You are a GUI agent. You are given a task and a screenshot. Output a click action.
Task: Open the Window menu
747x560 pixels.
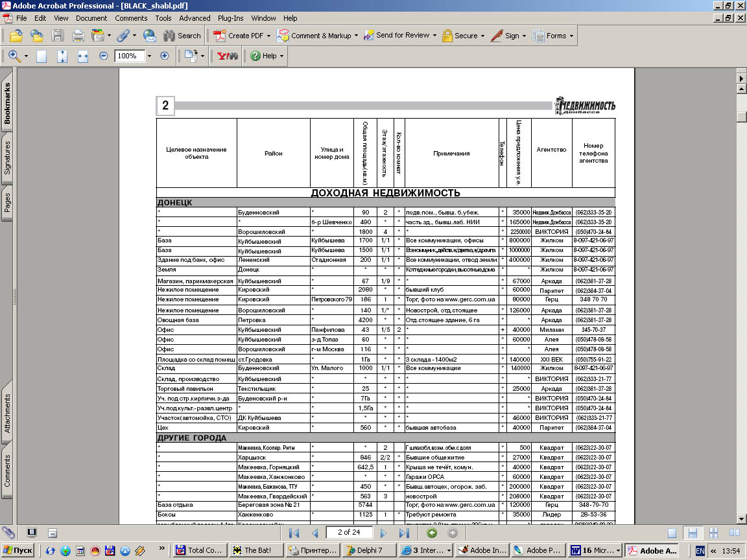(x=263, y=19)
